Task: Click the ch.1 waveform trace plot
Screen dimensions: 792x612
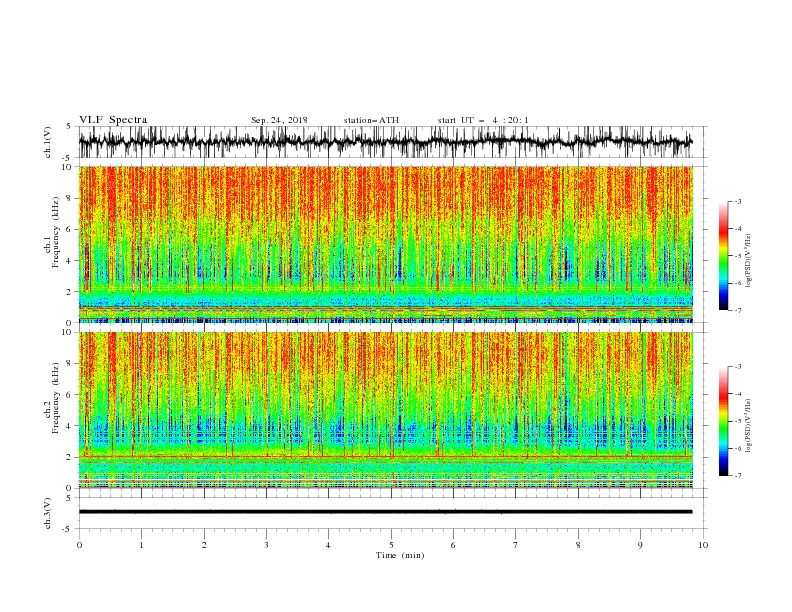Action: tap(385, 142)
